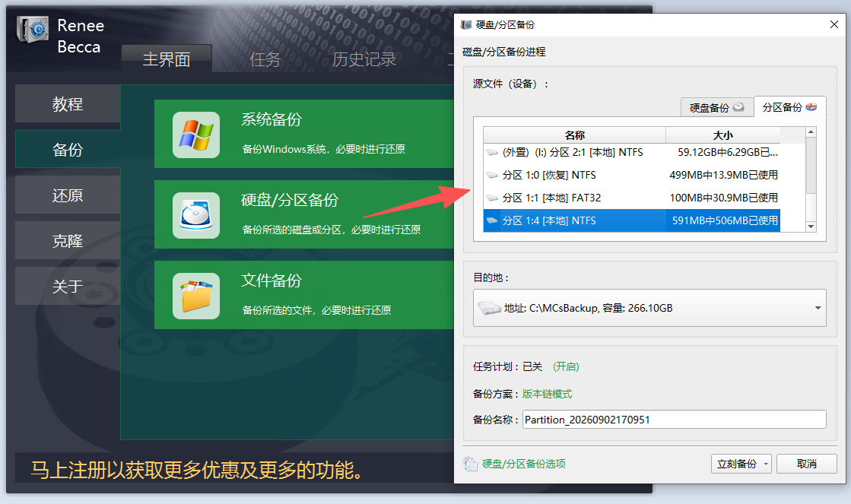Open the 版本链模式 backup scheme link
Viewport: 851px width, 504px height.
point(547,394)
